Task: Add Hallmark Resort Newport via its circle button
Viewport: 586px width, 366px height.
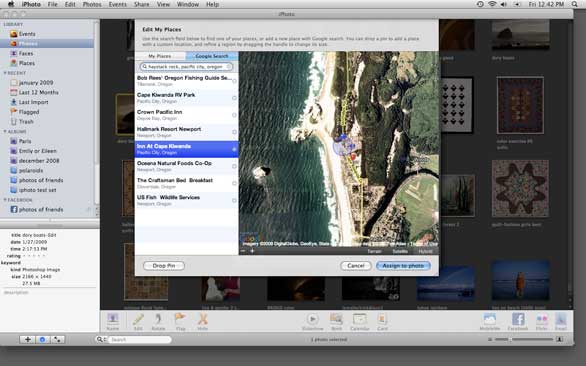Action: 234,132
